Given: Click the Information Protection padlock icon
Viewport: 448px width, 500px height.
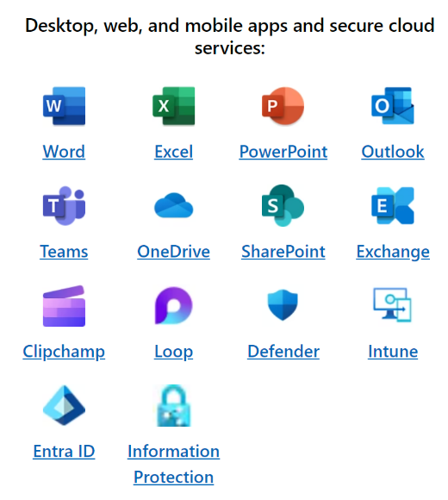Looking at the screenshot, I should click(174, 406).
